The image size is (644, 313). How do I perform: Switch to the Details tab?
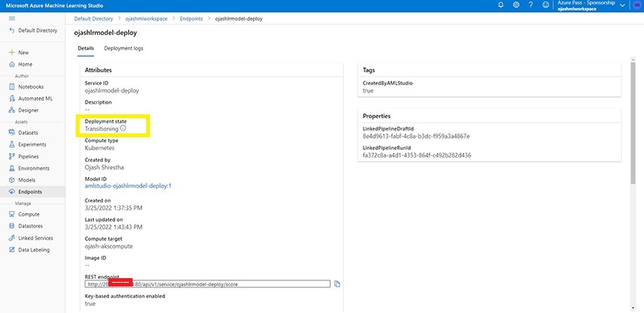86,49
